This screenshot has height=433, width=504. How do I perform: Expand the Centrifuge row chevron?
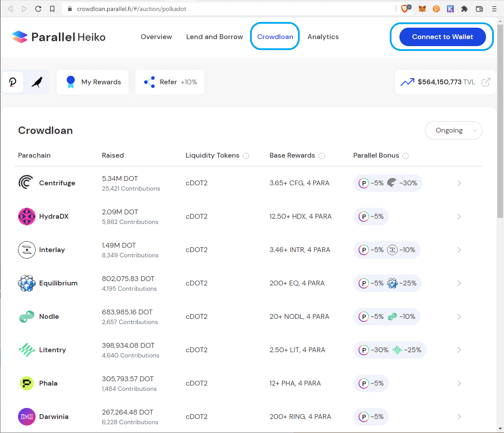coord(459,183)
